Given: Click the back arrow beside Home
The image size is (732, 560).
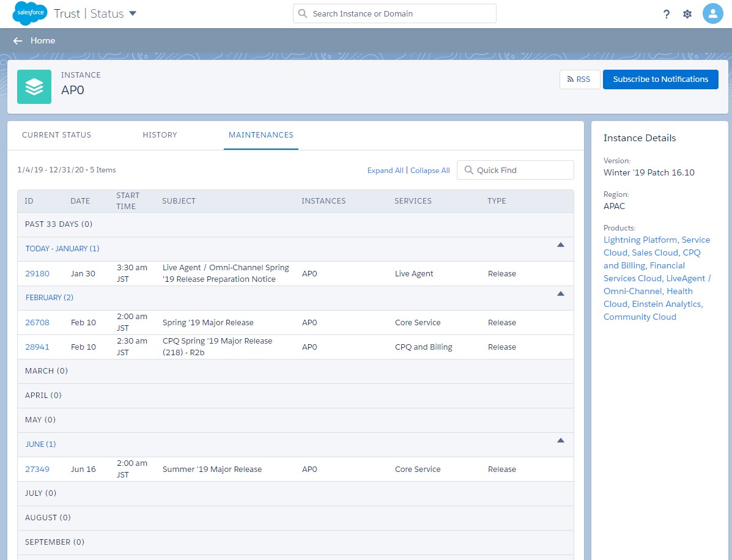Looking at the screenshot, I should pyautogui.click(x=18, y=41).
